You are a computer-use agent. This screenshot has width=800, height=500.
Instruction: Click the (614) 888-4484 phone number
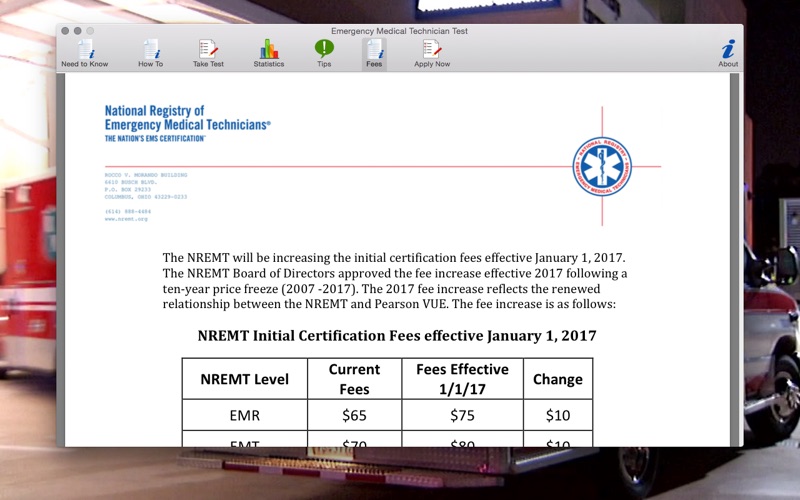tap(128, 211)
